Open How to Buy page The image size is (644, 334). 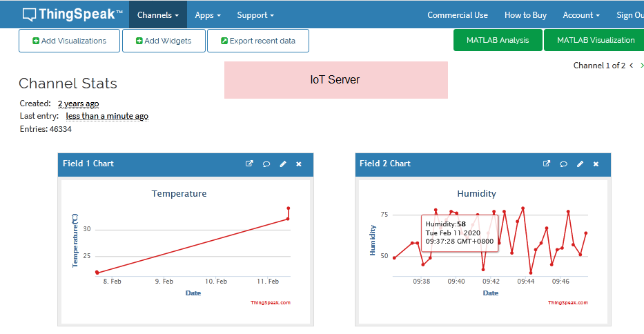(525, 15)
